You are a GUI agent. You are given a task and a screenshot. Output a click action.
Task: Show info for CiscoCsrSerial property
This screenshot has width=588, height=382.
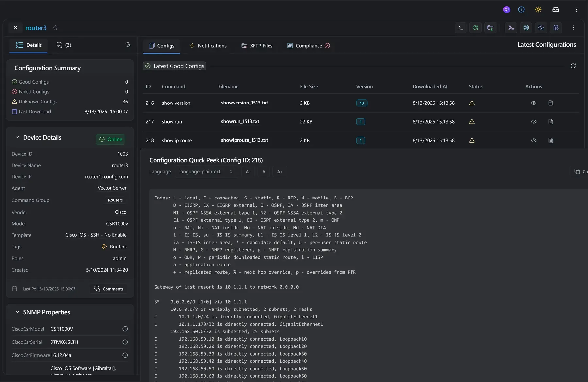pos(125,342)
